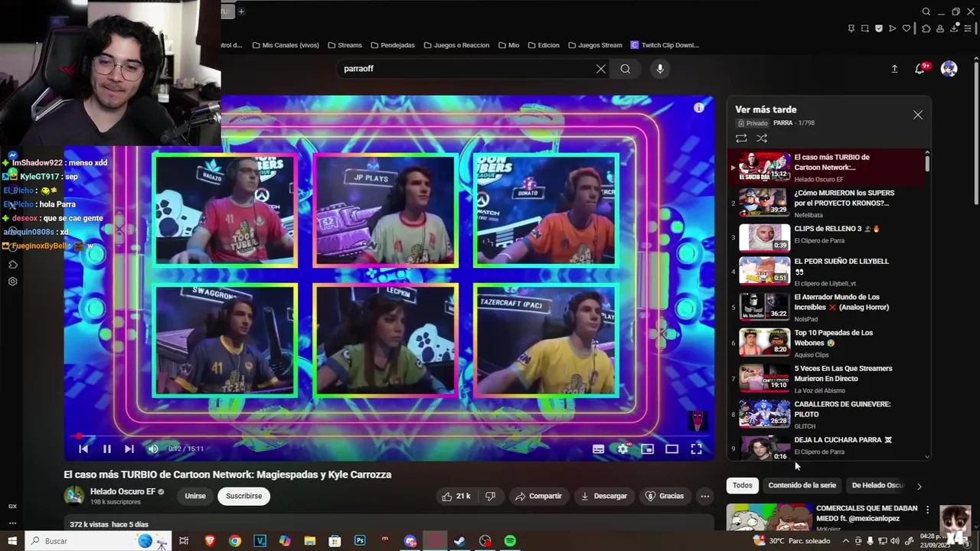The width and height of the screenshot is (980, 551).
Task: Play 'CLIPS de RELLENO 3' in playlist
Action: (x=826, y=237)
